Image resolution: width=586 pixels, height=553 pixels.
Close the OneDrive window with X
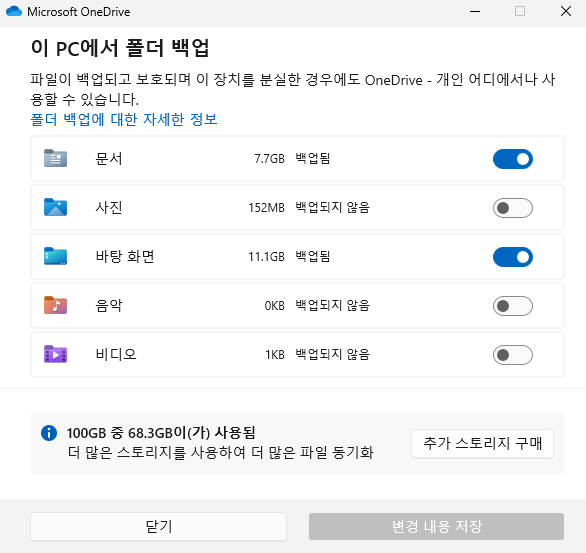566,12
